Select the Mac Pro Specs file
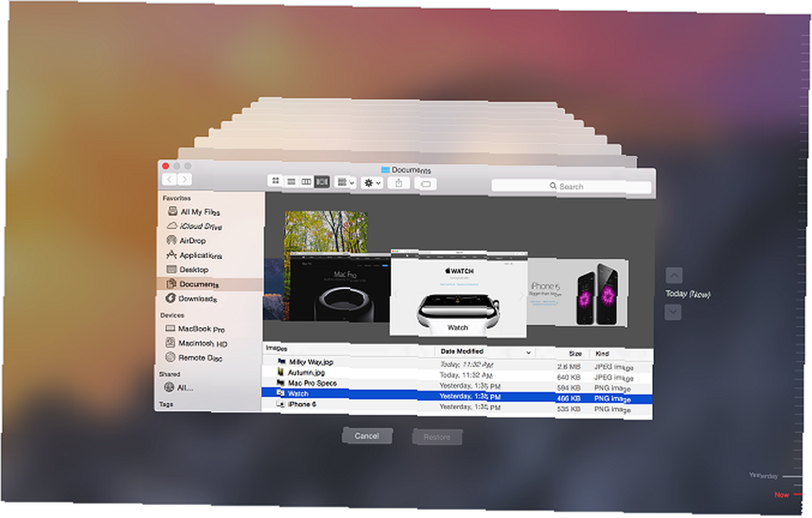This screenshot has height=518, width=812. point(457,385)
